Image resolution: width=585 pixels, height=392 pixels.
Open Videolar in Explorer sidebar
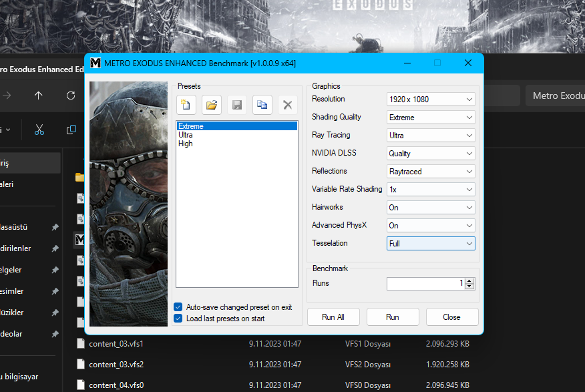[x=11, y=334]
